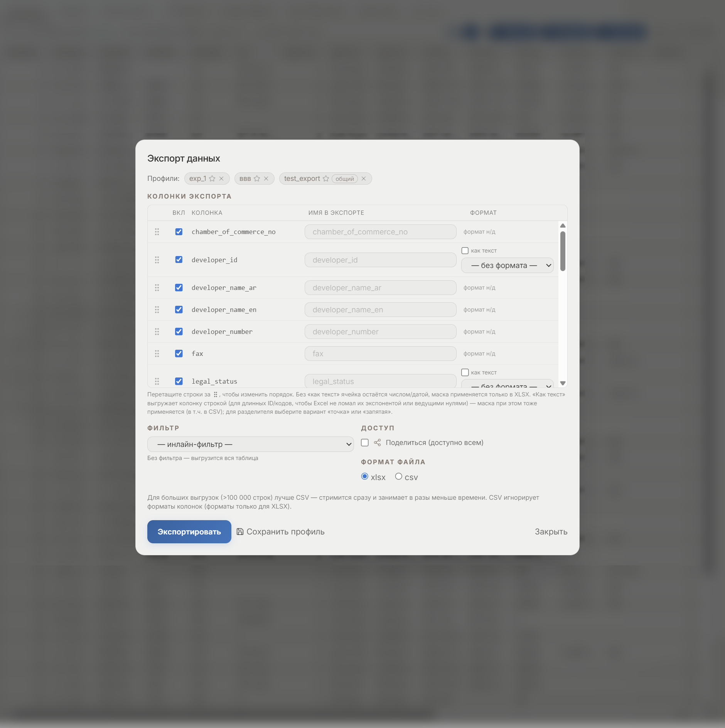Image resolution: width=725 pixels, height=728 pixels.
Task: Select the xlsx file format
Action: 365,477
